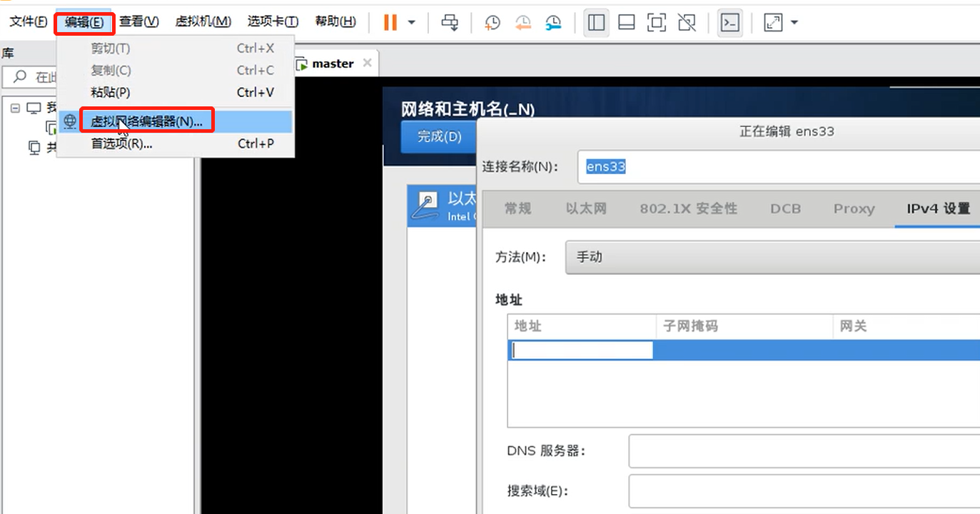Click the ethernet adapter icon in network list

pyautogui.click(x=428, y=205)
